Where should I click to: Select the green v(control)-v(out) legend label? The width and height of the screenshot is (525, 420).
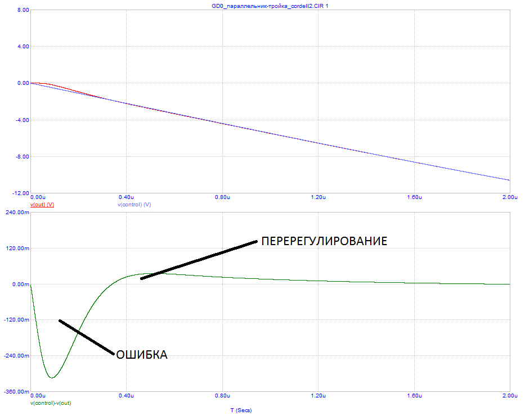coord(51,403)
